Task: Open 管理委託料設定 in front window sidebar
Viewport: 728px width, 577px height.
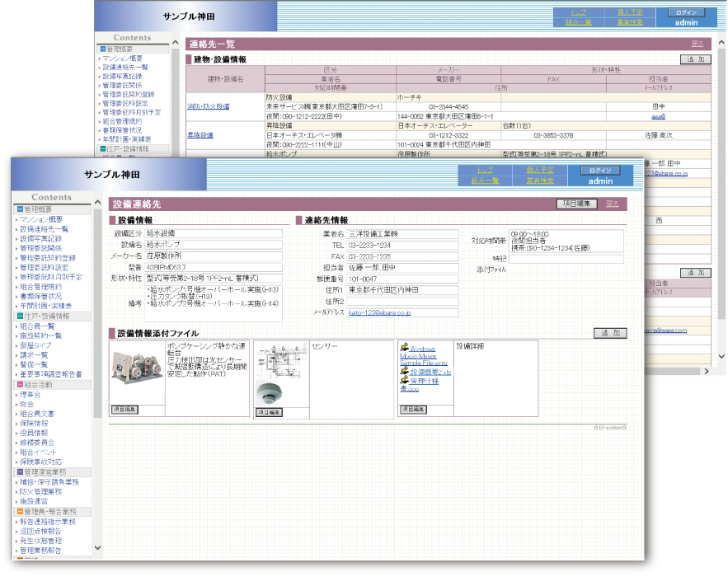Action: pyautogui.click(x=44, y=267)
